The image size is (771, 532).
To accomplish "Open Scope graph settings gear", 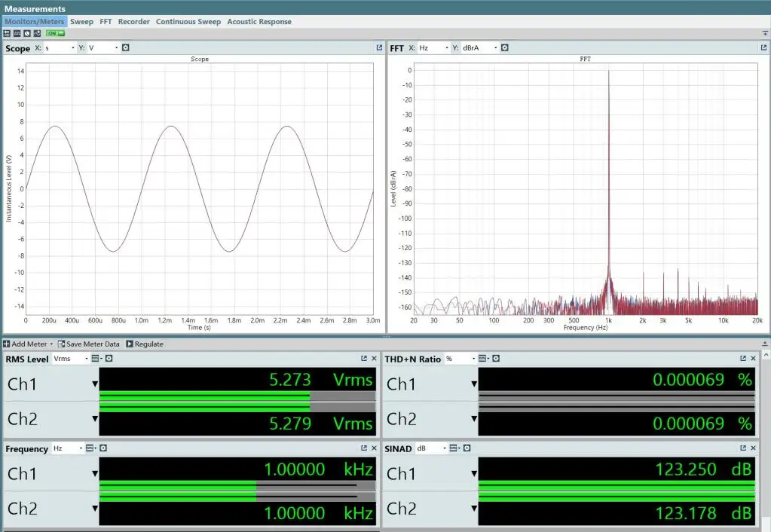I will (126, 48).
